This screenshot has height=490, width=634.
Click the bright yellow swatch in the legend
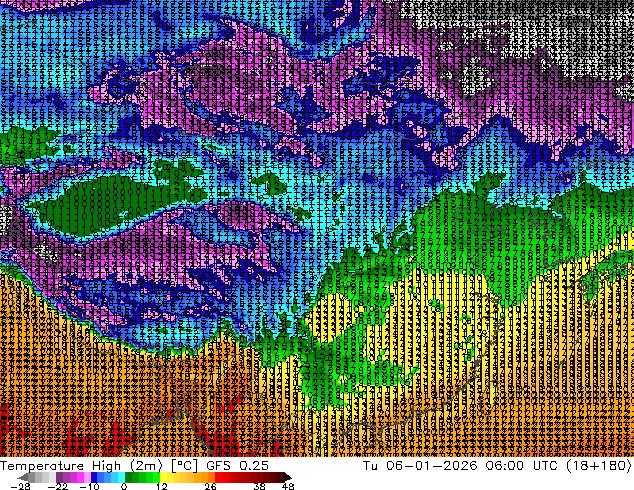pyautogui.click(x=163, y=477)
